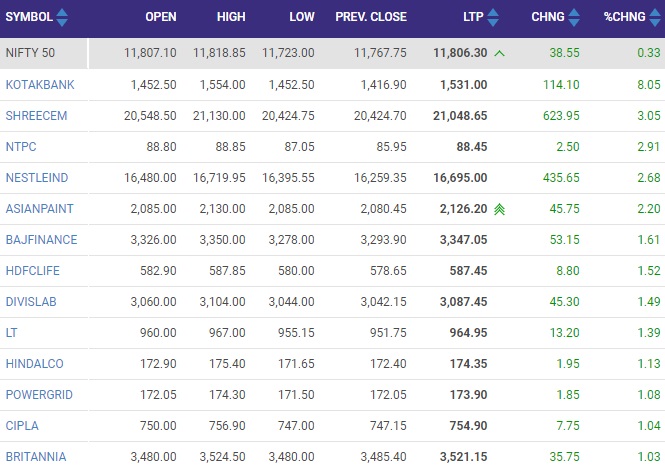Click DIVISLAB change value 45.30

[564, 302]
